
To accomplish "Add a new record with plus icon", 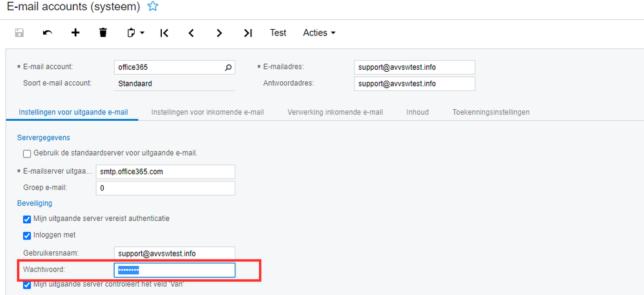I will tap(75, 33).
